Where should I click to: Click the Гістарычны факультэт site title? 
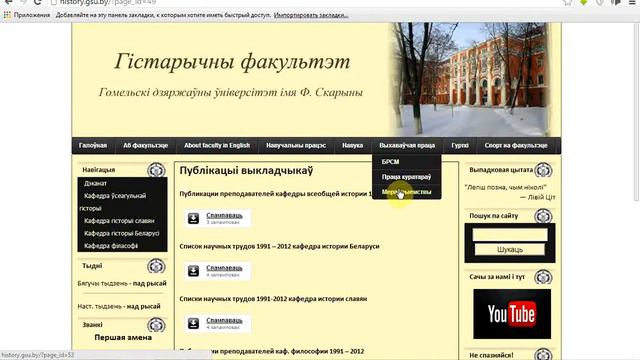(x=232, y=62)
